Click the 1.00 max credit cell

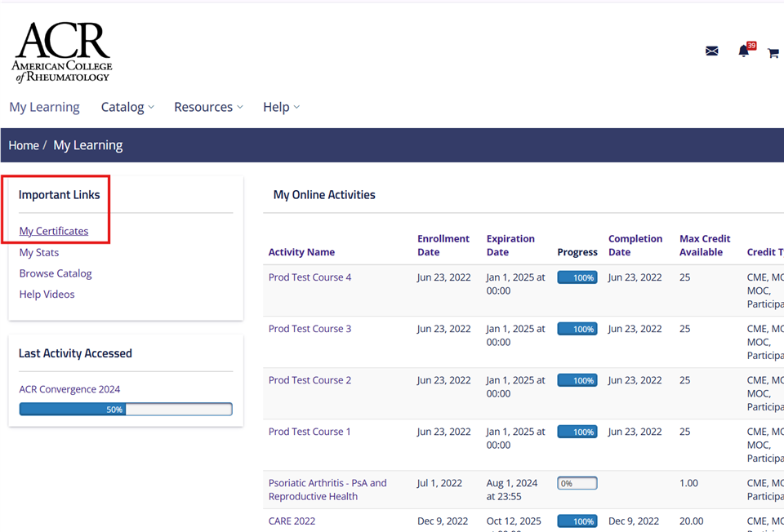coord(688,483)
